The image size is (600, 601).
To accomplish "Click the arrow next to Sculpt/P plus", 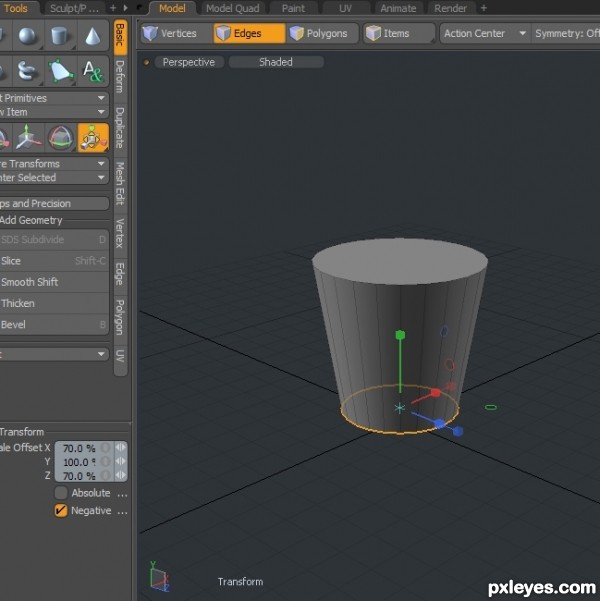I will (x=125, y=8).
